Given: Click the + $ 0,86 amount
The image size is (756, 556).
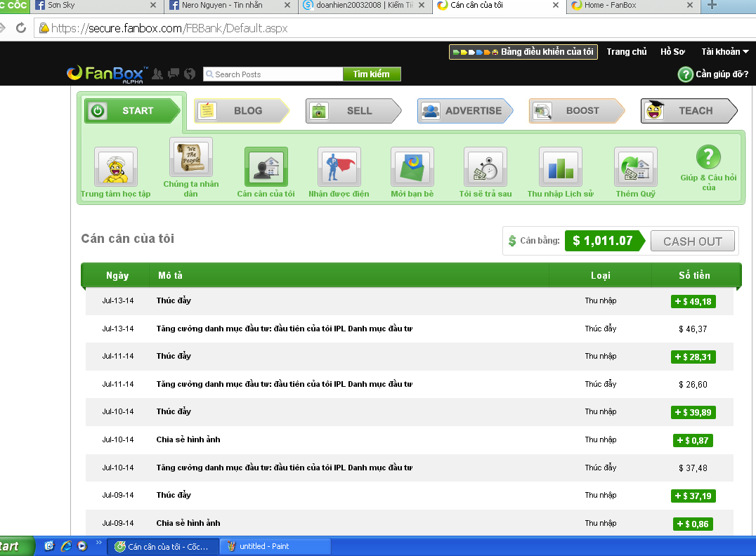Looking at the screenshot, I should [693, 524].
